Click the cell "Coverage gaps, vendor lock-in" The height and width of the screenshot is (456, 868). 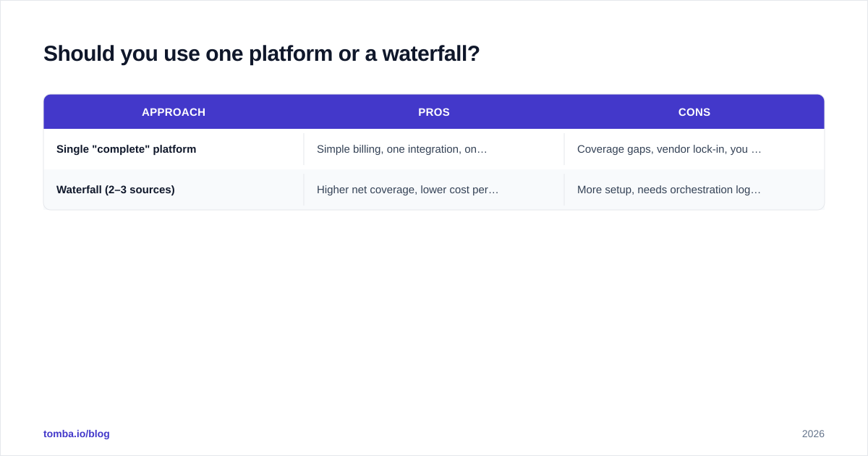pyautogui.click(x=694, y=149)
